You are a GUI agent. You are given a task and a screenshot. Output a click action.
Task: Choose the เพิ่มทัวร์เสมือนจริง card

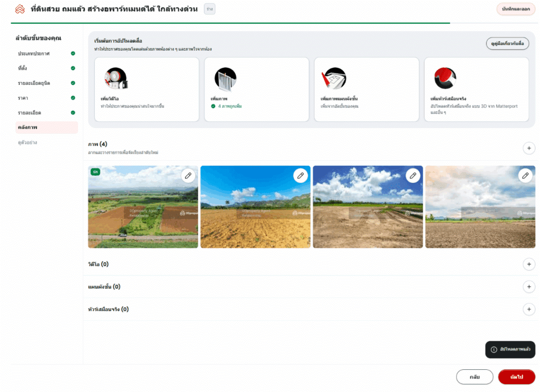click(476, 89)
